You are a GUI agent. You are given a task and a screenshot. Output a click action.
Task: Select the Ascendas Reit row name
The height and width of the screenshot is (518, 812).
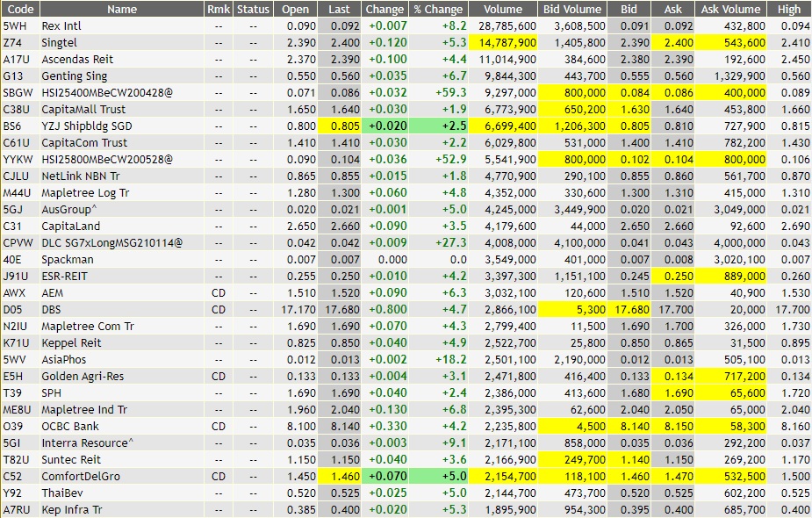(x=77, y=59)
